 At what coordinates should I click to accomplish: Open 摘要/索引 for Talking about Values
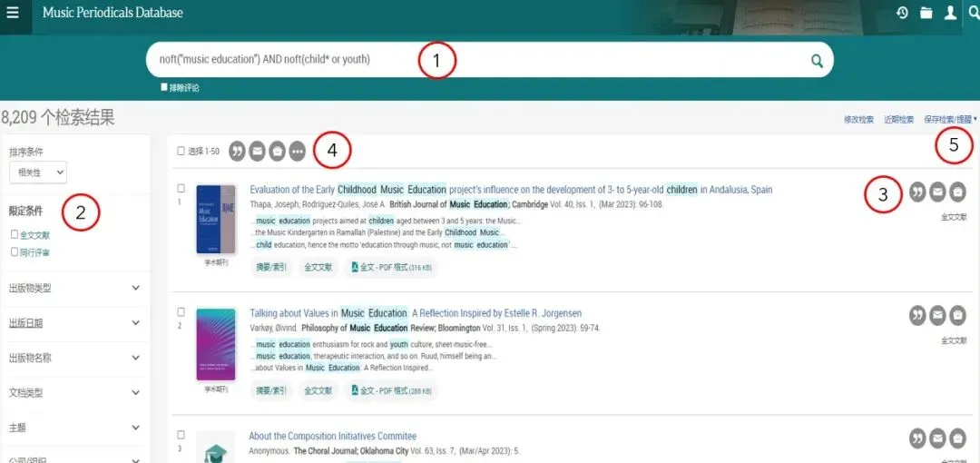[x=271, y=390]
